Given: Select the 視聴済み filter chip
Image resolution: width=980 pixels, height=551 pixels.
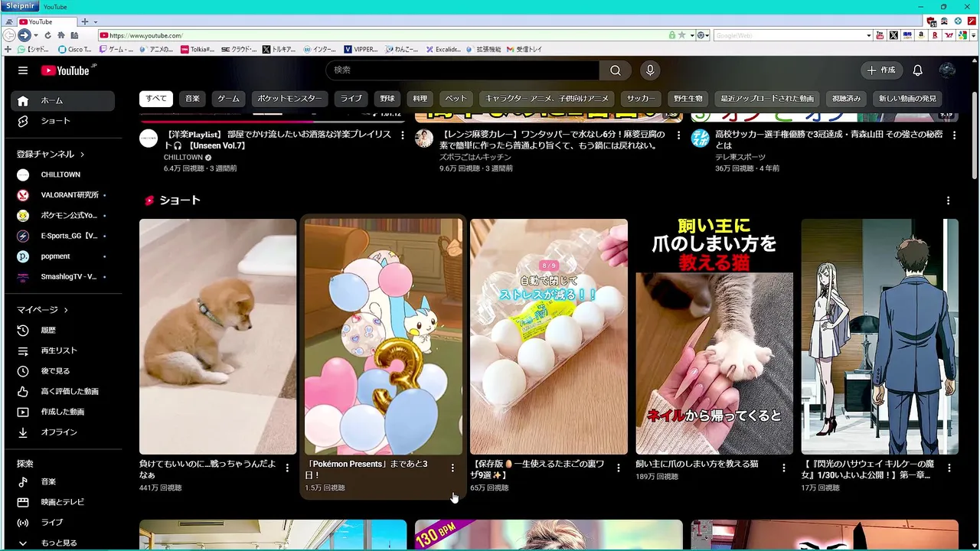Looking at the screenshot, I should 846,99.
